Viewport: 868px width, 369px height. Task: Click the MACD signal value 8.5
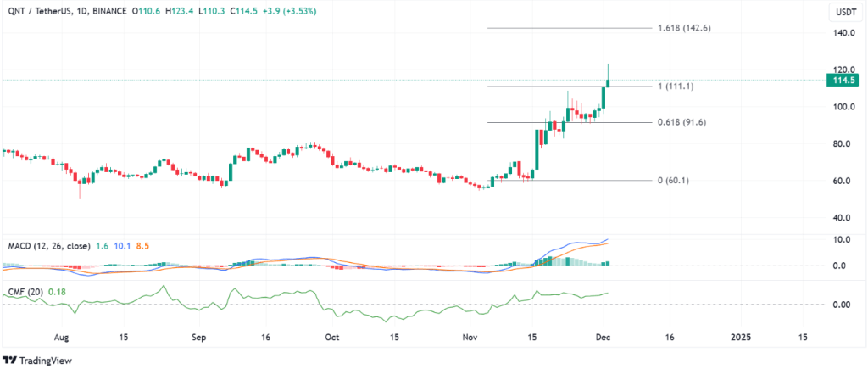(142, 245)
